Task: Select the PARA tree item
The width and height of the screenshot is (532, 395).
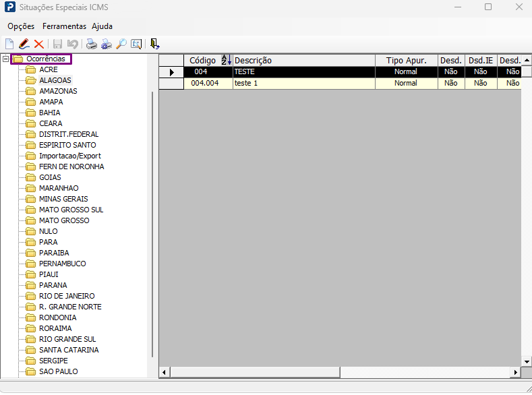Action: pos(48,242)
